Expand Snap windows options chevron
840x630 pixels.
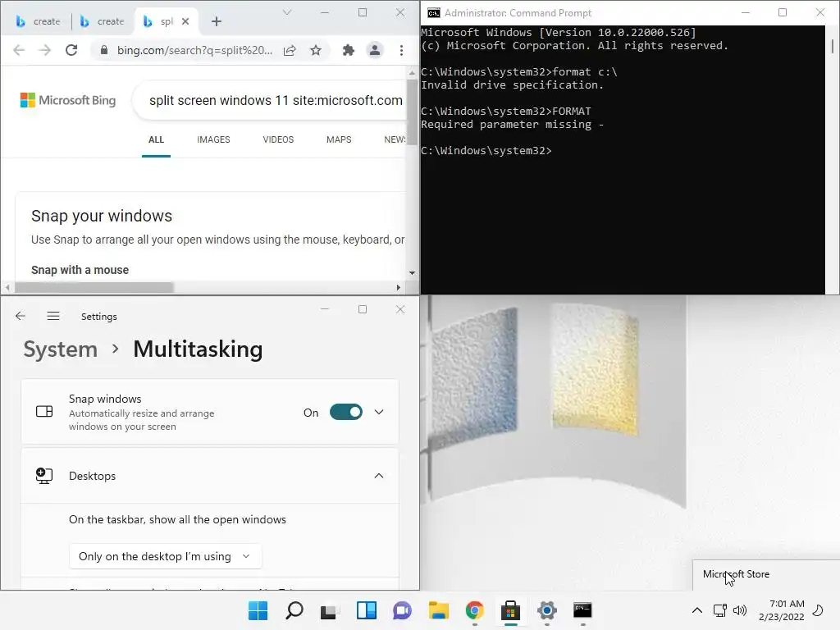pyautogui.click(x=379, y=412)
